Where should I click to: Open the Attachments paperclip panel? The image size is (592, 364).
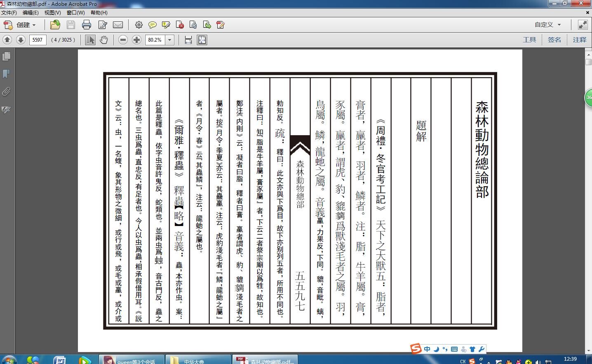pos(6,92)
